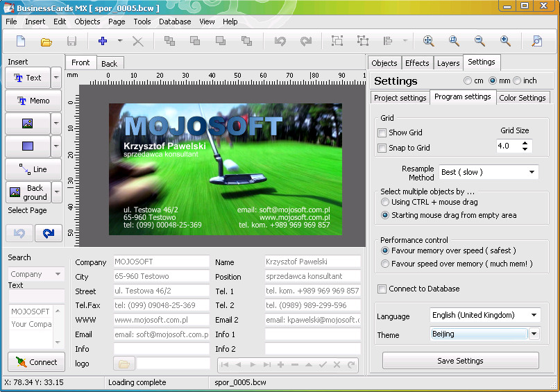Open the Project settings tab

[400, 98]
